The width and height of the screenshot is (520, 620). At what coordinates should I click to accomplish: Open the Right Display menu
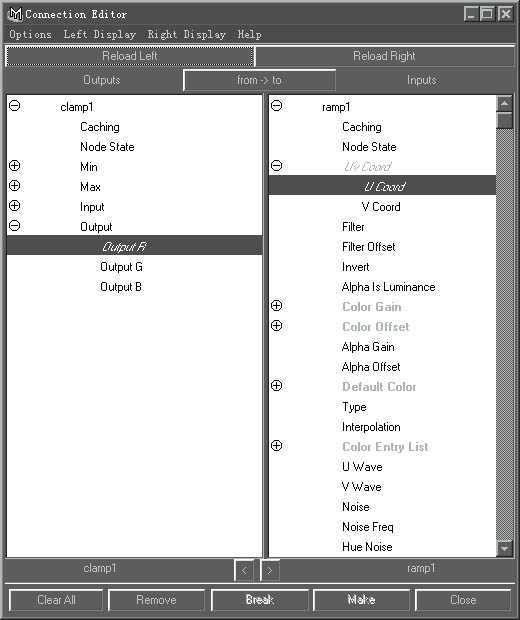click(x=186, y=34)
